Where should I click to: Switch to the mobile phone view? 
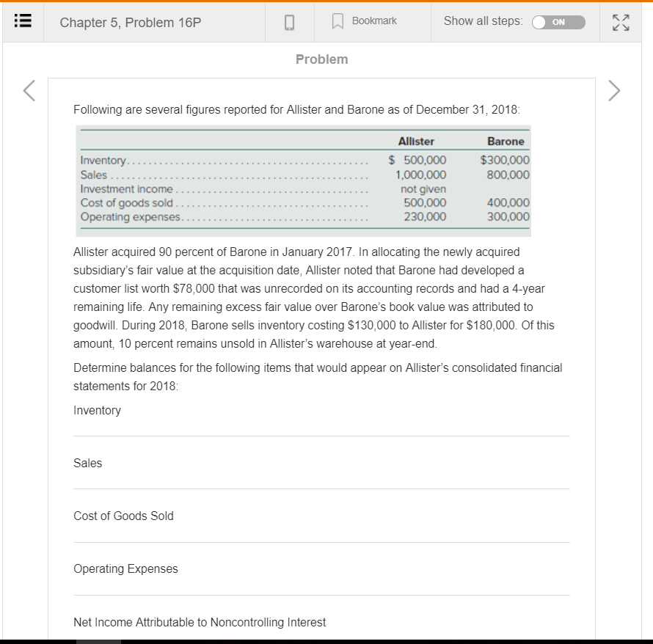(x=289, y=21)
